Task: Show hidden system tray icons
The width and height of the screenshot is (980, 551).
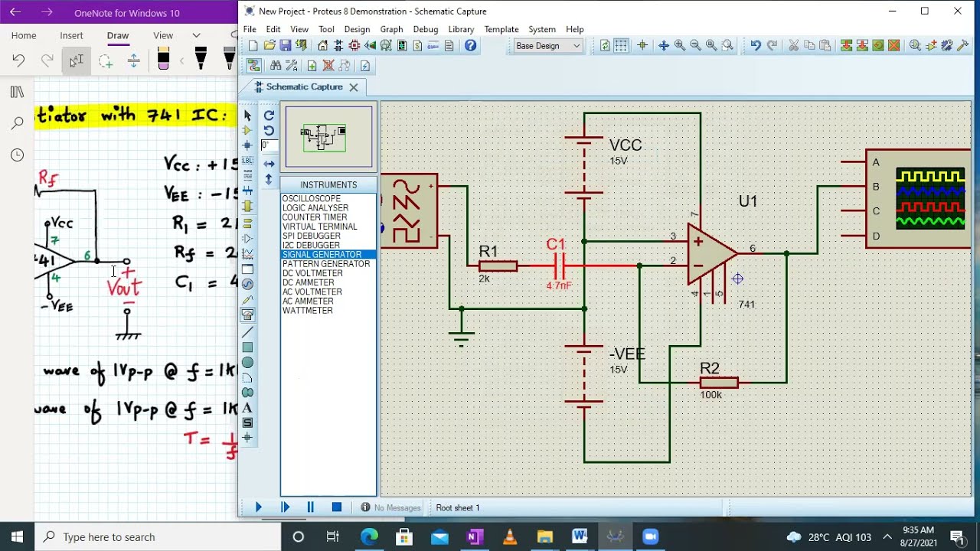Action: [887, 536]
